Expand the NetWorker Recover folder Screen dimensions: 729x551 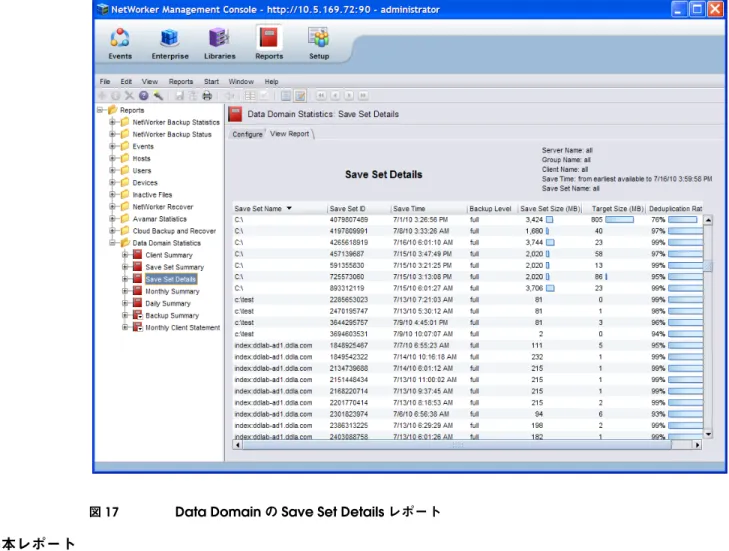pyautogui.click(x=112, y=206)
